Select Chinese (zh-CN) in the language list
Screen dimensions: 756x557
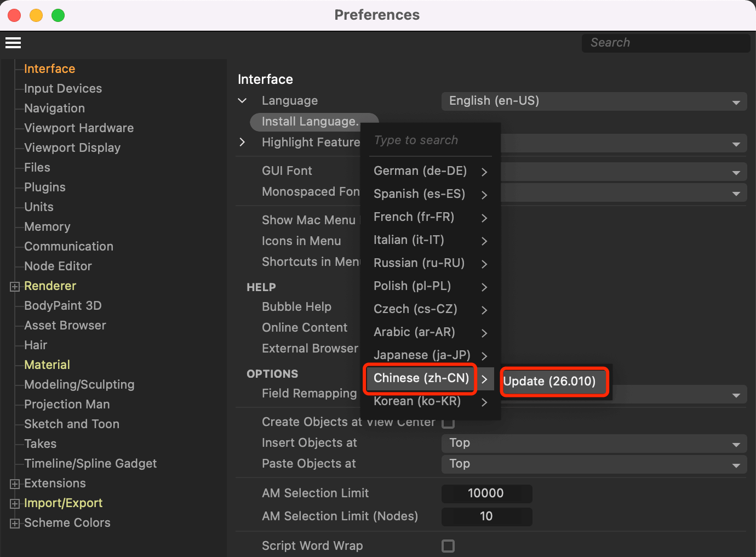coord(421,378)
